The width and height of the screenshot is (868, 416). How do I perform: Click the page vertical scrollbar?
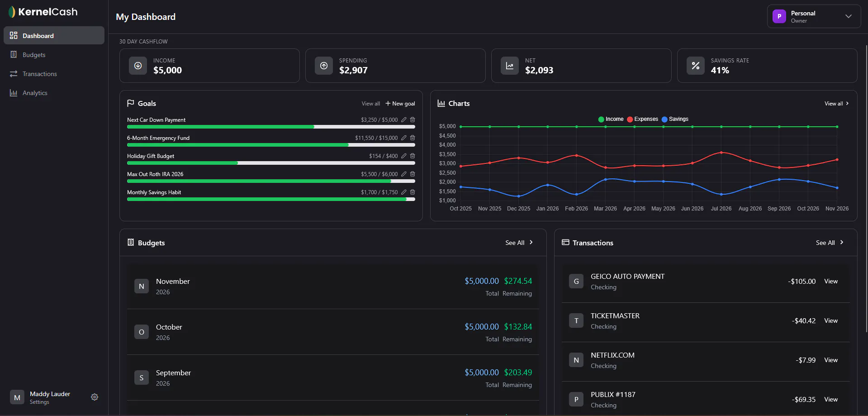(866, 188)
